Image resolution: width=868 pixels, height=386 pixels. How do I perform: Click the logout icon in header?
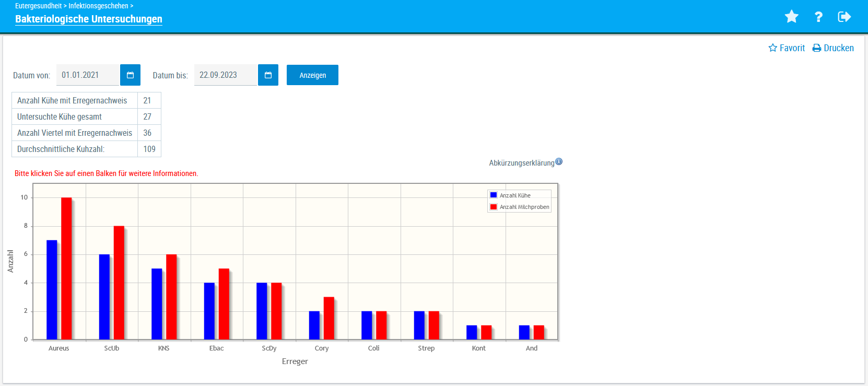click(x=844, y=17)
